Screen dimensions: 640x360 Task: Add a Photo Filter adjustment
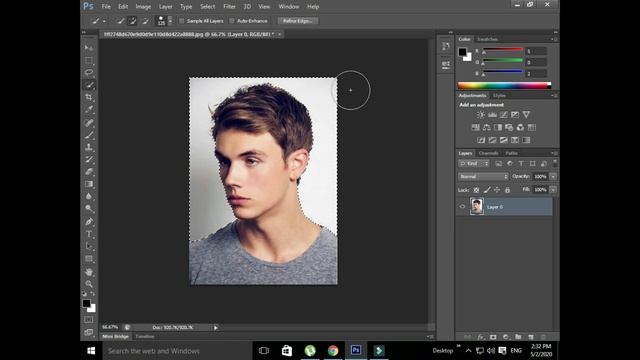tap(509, 127)
